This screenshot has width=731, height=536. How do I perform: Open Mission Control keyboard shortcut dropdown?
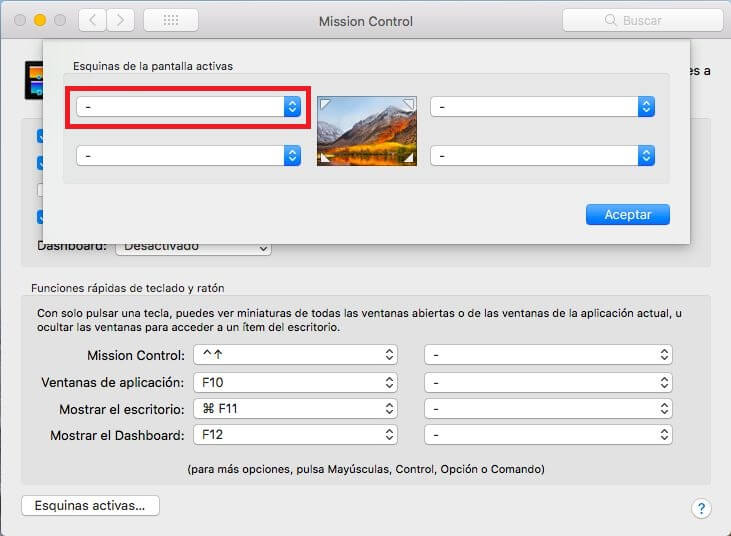295,355
